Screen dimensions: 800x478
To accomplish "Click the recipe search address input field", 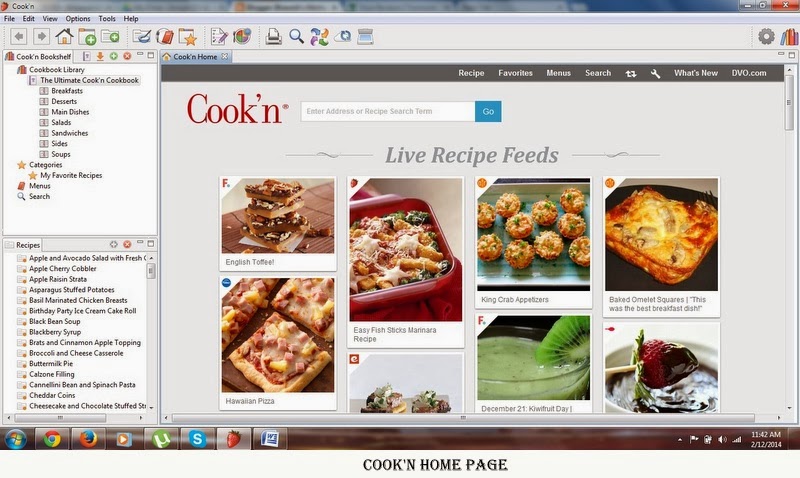I will point(388,111).
